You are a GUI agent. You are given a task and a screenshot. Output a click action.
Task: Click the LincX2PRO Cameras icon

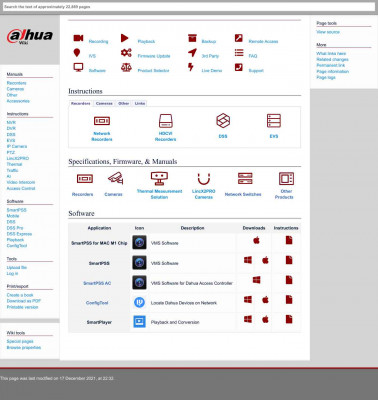[204, 179]
